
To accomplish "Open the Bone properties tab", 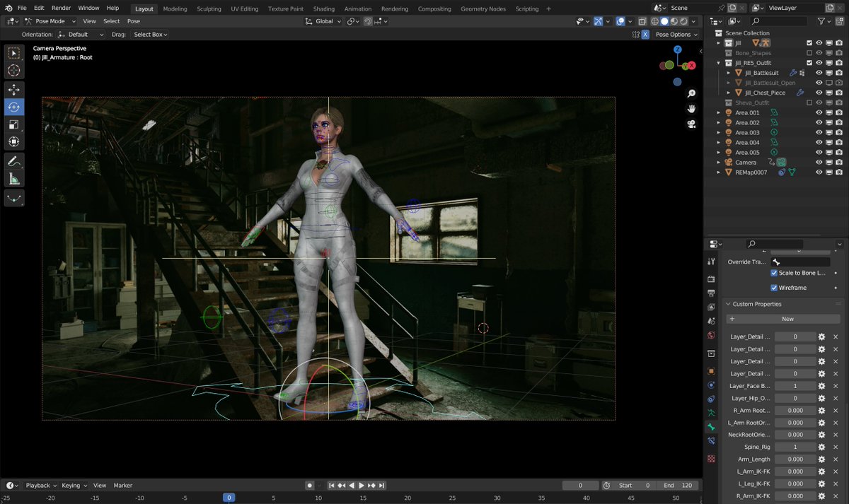I will [x=711, y=427].
